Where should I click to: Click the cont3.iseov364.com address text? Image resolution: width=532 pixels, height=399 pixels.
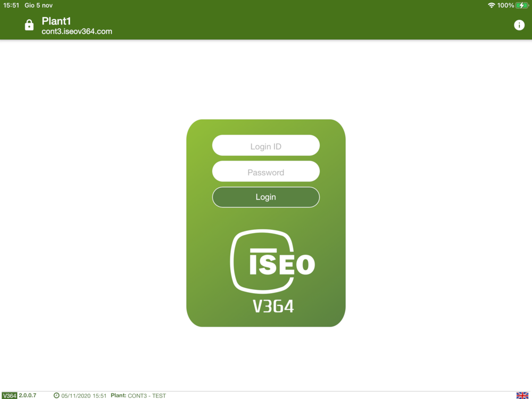click(77, 31)
